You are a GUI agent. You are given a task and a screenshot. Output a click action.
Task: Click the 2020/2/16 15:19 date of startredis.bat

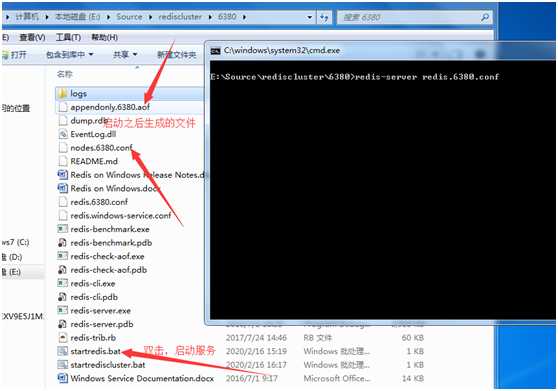pyautogui.click(x=256, y=351)
